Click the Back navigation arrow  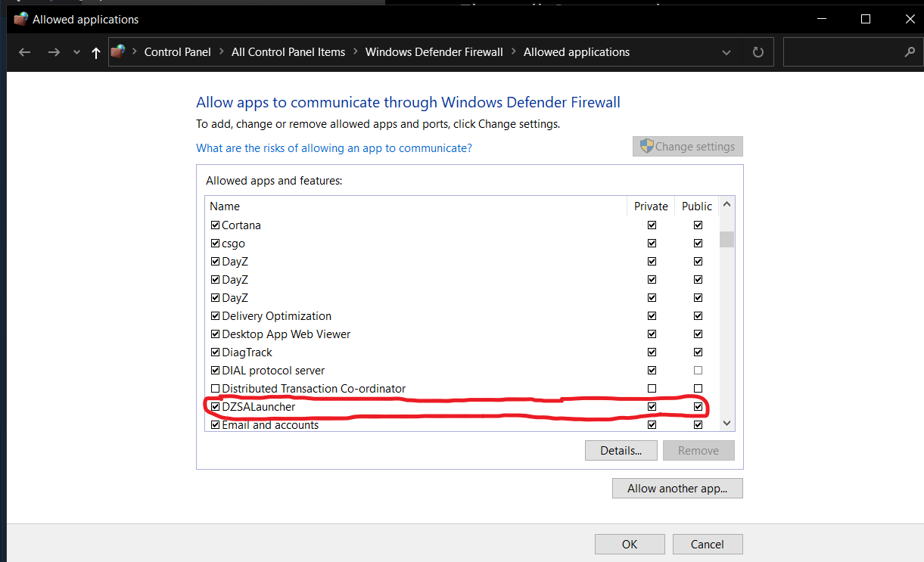pos(25,52)
